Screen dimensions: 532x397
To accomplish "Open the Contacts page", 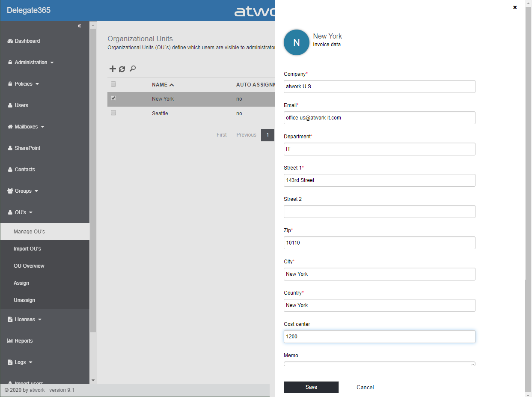I will [25, 170].
